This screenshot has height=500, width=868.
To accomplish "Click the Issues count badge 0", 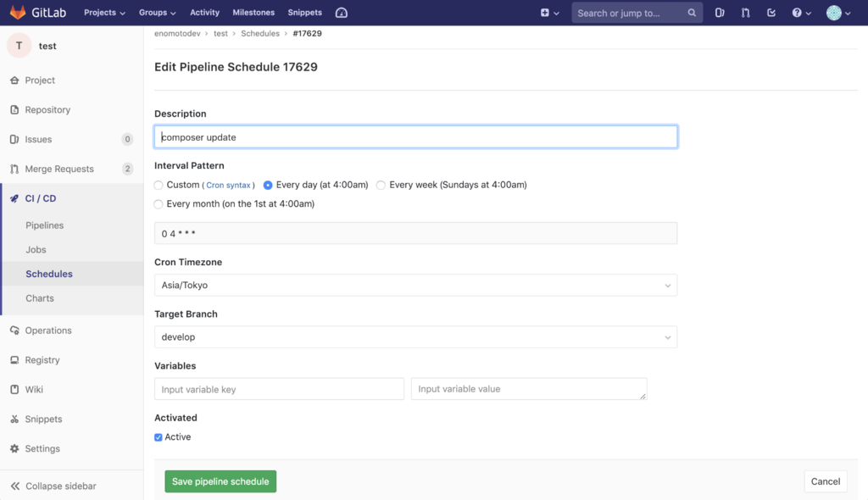I will (127, 139).
